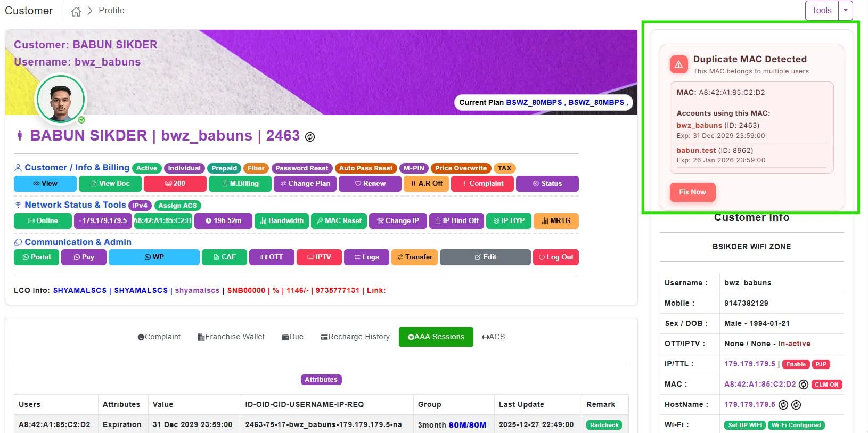
Task: Open the Bandwidth chart button
Action: pos(282,221)
